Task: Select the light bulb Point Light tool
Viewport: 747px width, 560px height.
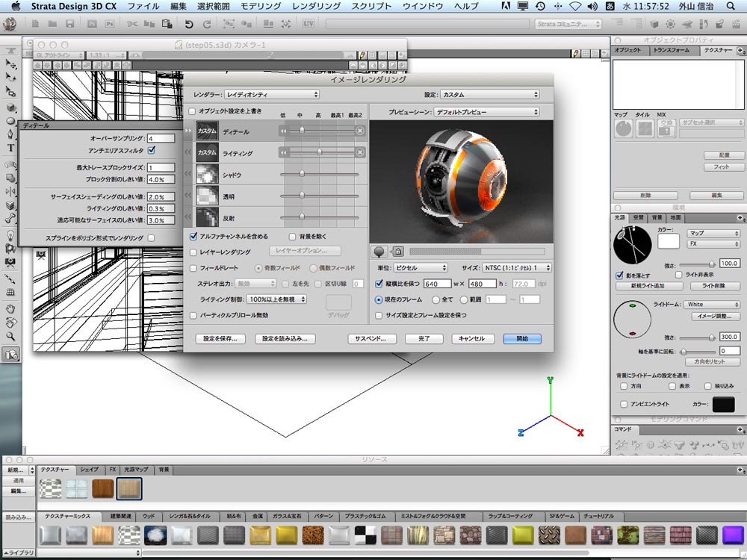Action: click(10, 235)
